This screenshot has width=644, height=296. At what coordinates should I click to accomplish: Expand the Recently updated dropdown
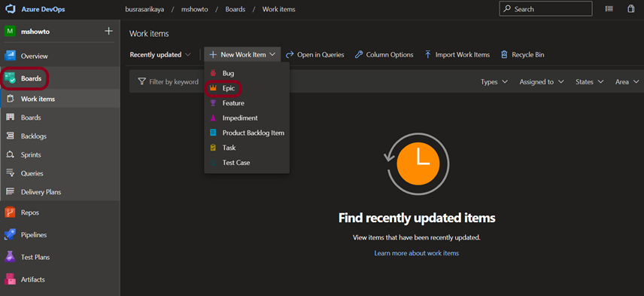(160, 55)
